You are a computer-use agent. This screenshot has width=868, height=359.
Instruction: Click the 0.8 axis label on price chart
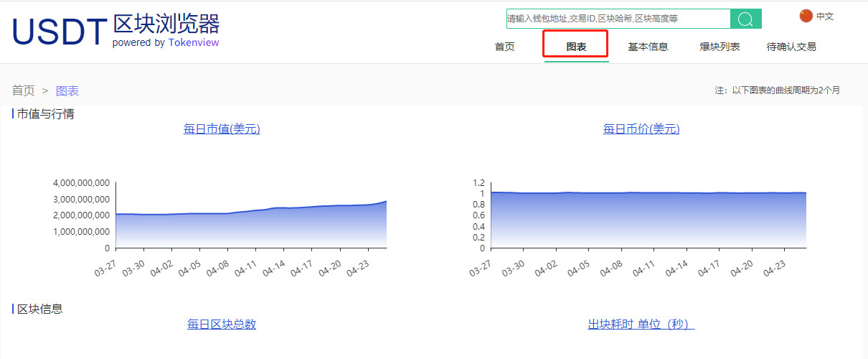pyautogui.click(x=478, y=205)
